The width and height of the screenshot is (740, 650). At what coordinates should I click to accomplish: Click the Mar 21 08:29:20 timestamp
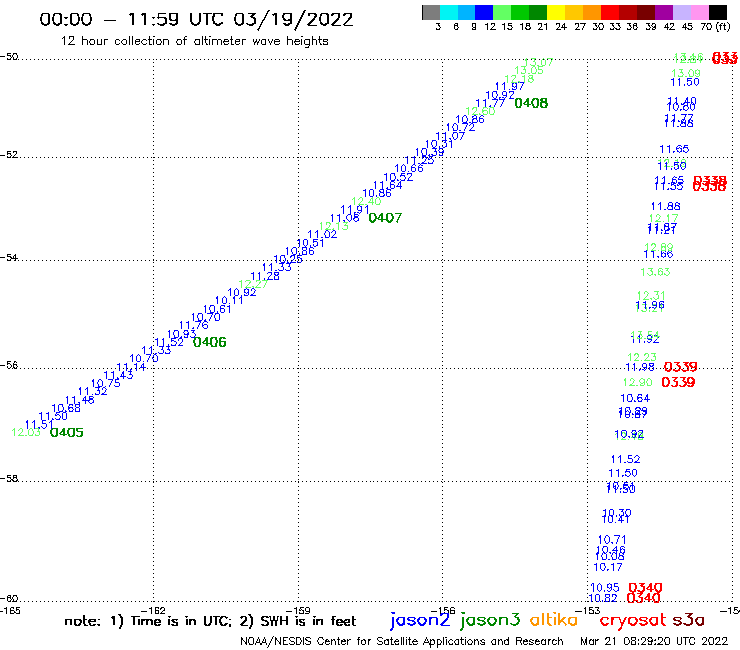point(654,642)
